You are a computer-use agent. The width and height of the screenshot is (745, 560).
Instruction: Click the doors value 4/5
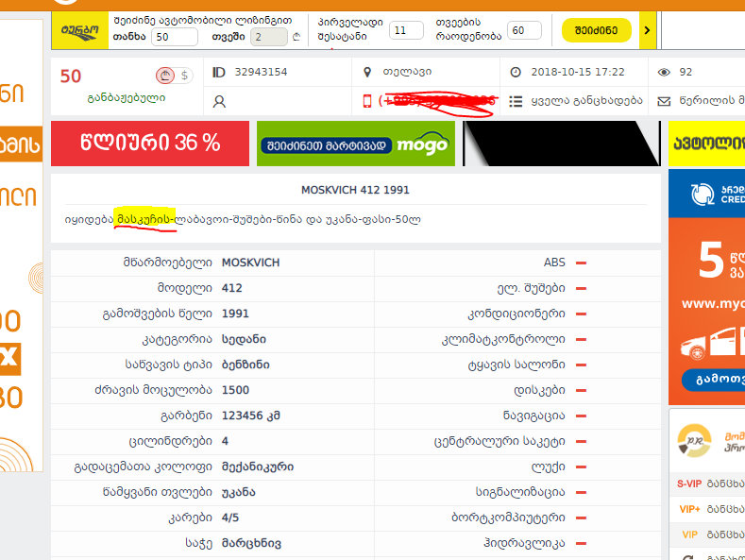pyautogui.click(x=230, y=518)
